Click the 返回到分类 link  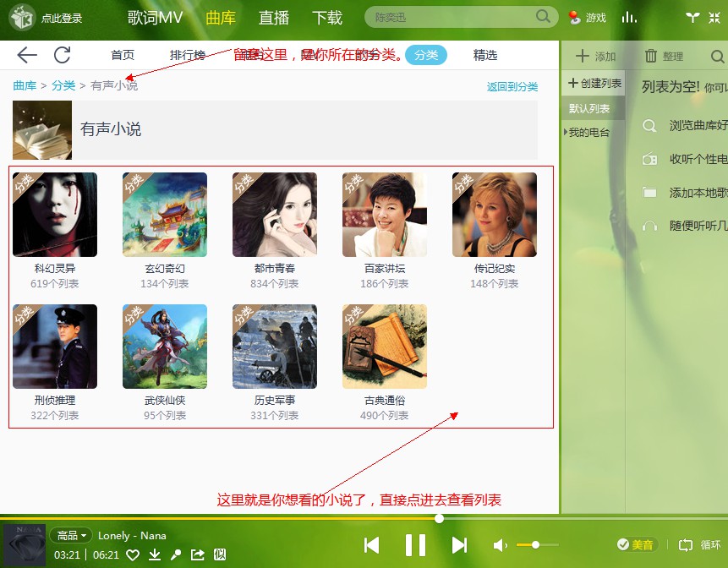click(x=512, y=87)
